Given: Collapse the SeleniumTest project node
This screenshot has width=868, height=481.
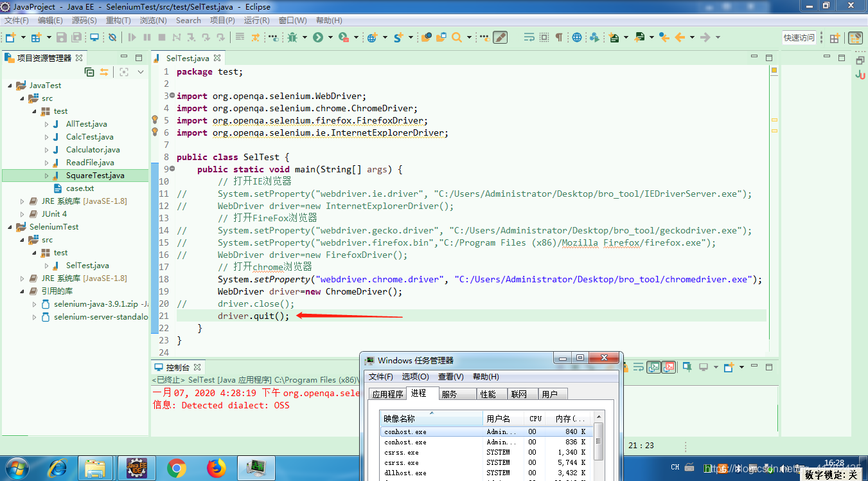Looking at the screenshot, I should point(10,227).
